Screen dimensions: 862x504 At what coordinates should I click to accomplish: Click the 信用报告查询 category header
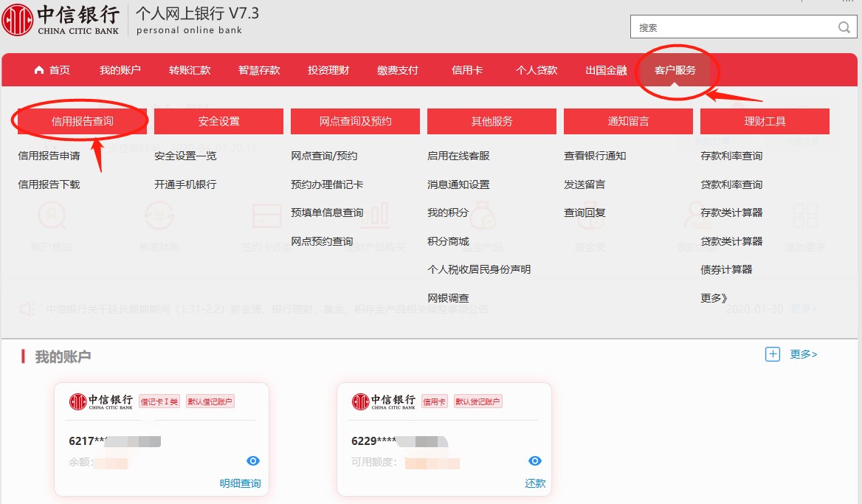point(83,121)
